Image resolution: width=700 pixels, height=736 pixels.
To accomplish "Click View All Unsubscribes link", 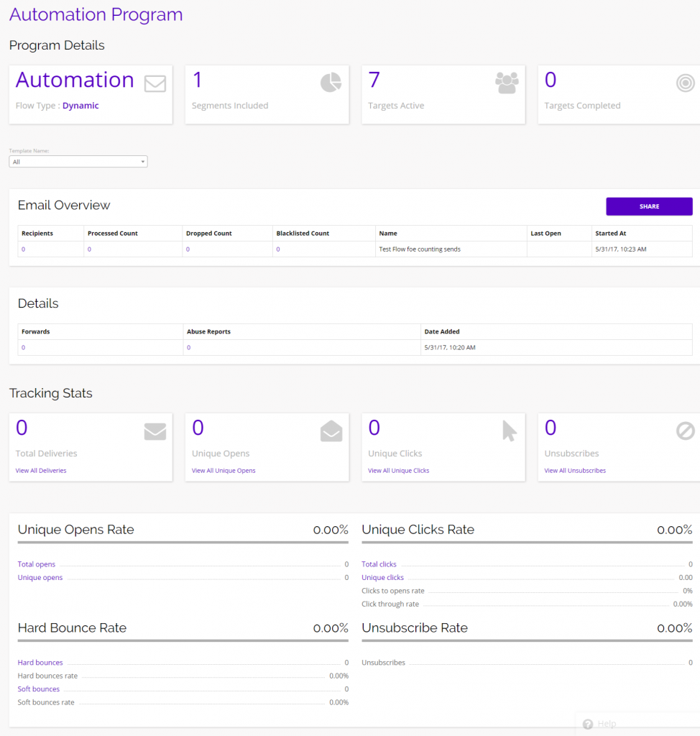I will [x=576, y=469].
